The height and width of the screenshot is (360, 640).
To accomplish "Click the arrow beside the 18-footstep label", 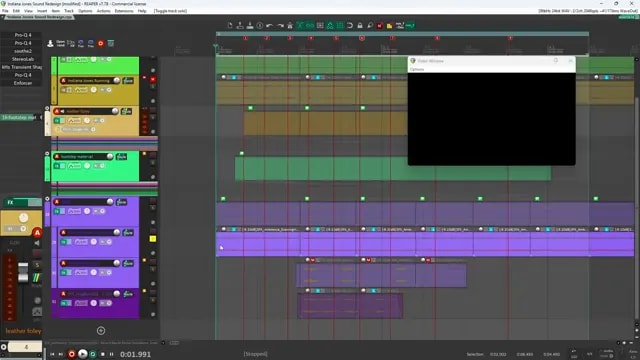I will pyautogui.click(x=41, y=118).
